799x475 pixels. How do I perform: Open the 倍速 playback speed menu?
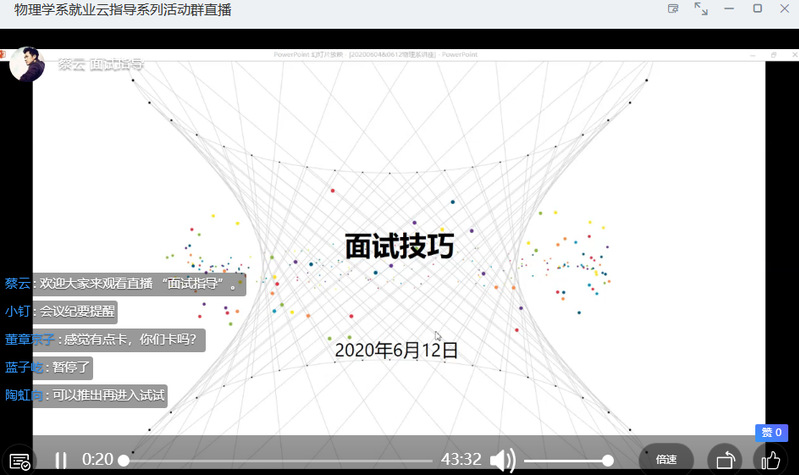(666, 460)
